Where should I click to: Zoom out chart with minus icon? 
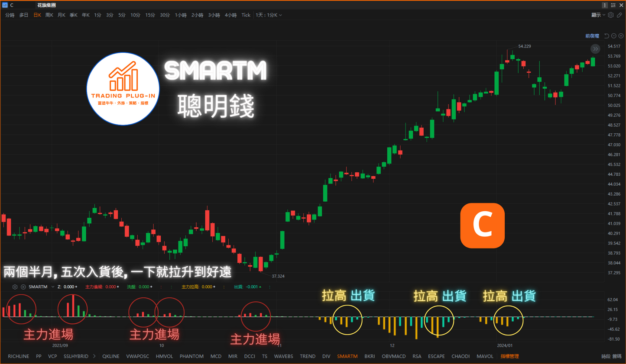point(614,36)
